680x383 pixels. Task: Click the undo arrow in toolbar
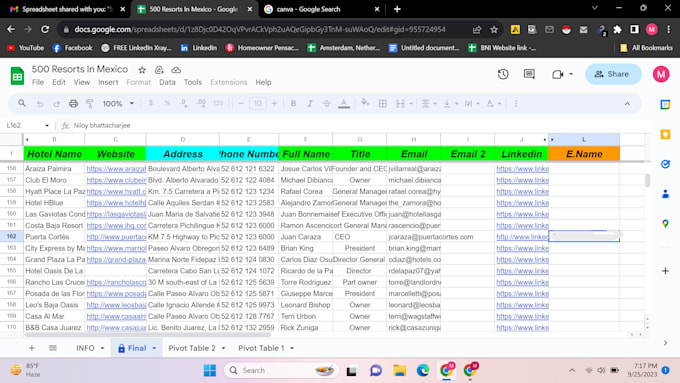click(x=40, y=104)
